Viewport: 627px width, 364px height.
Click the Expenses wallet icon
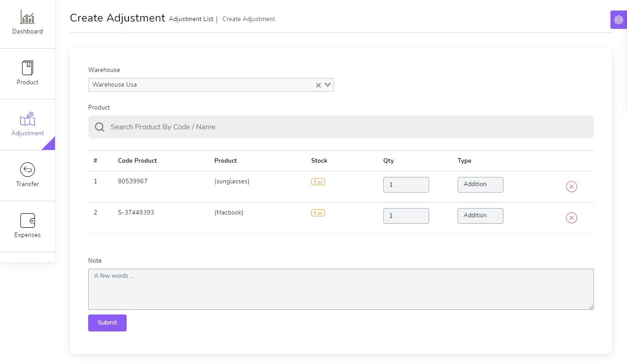point(28,221)
